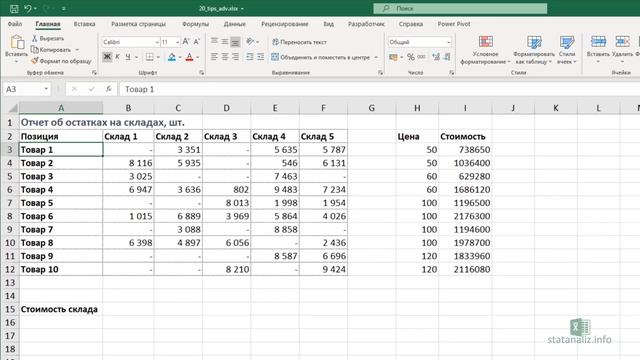Screen dimensions: 640x360
Task: Click the Поиск search box
Action: pos(460,8)
